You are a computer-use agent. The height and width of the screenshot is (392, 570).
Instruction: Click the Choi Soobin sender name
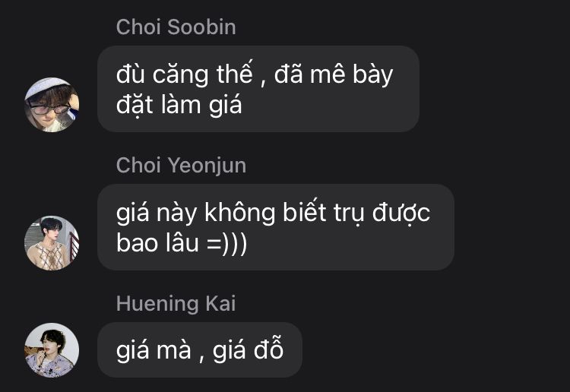pyautogui.click(x=176, y=27)
